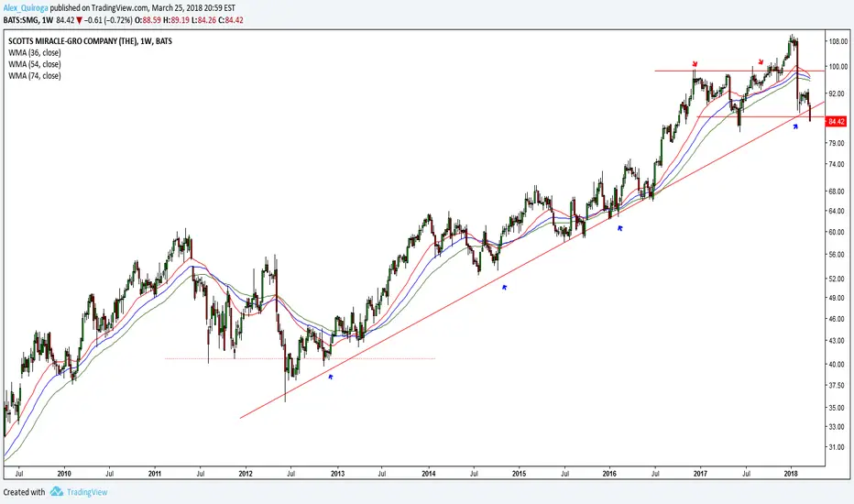Click the open value 'O:88.59'
The image size is (854, 504).
148,20
